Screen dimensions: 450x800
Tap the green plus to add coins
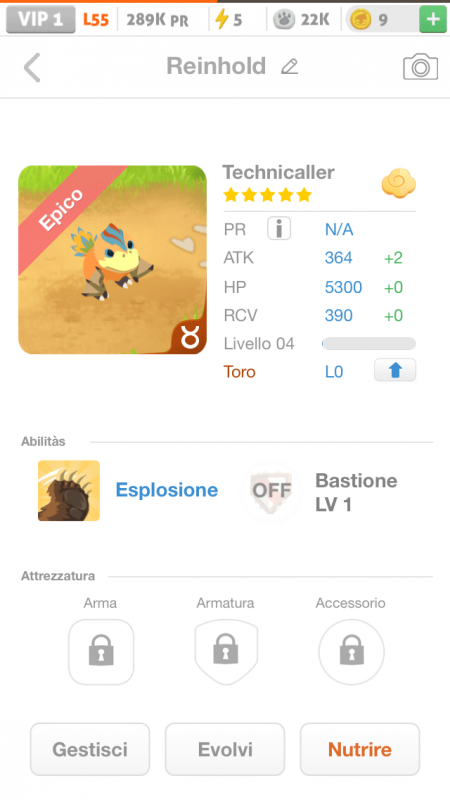point(433,19)
